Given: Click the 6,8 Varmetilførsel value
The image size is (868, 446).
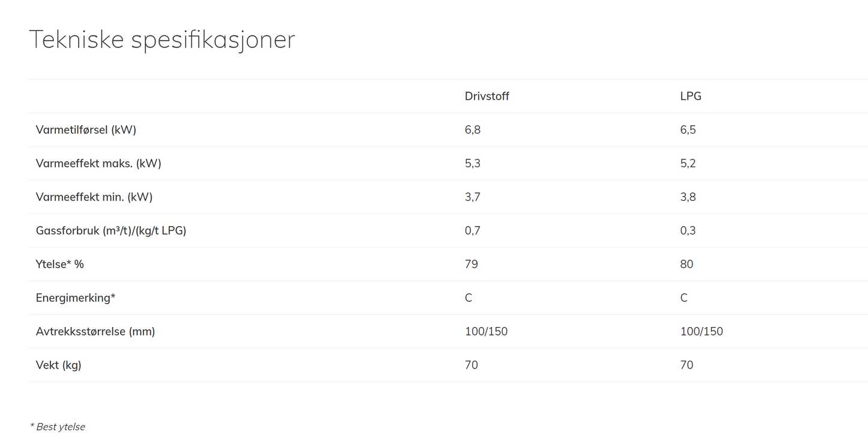Looking at the screenshot, I should pyautogui.click(x=472, y=130).
